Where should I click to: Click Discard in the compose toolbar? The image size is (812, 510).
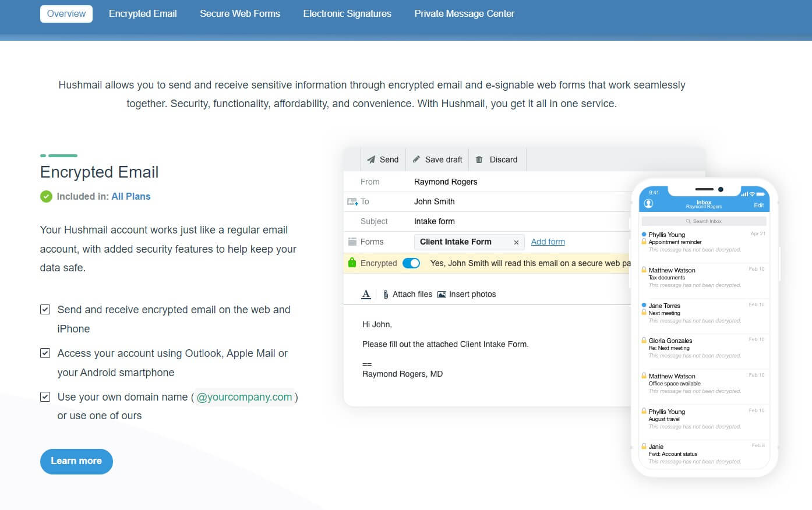point(497,160)
